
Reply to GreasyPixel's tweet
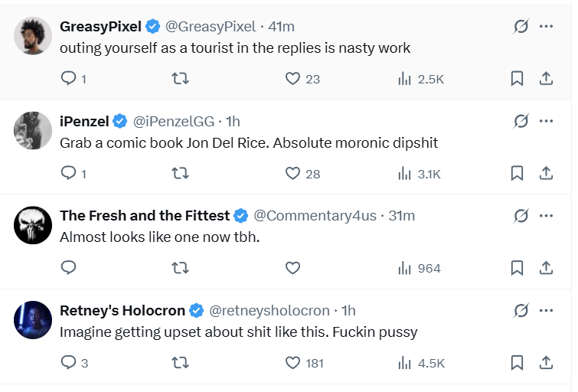click(x=68, y=78)
